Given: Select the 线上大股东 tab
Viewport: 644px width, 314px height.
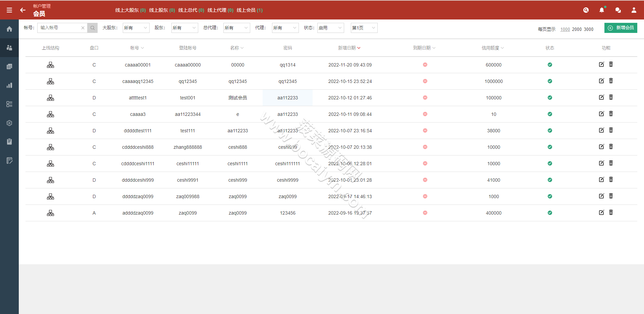Looking at the screenshot, I should 130,10.
